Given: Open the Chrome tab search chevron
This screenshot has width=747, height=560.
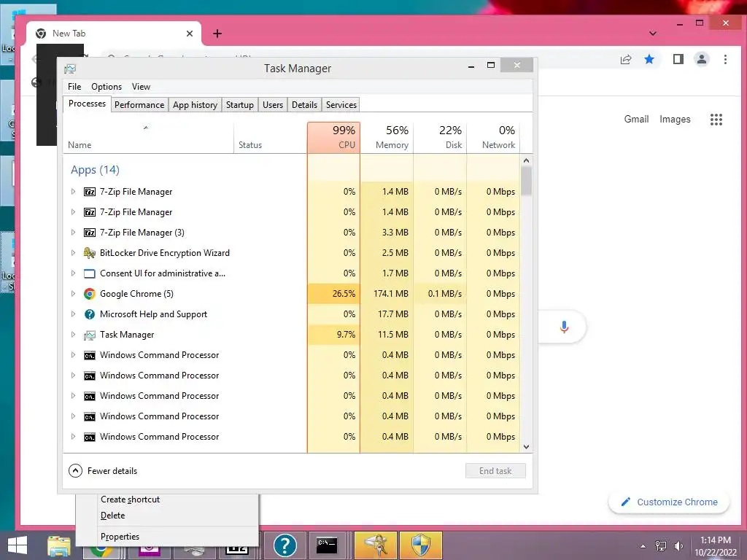Looking at the screenshot, I should point(653,34).
